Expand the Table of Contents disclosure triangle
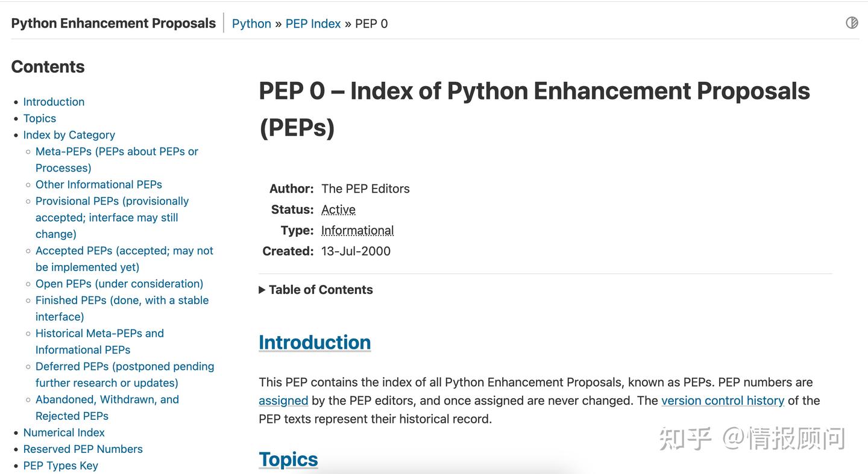 [x=262, y=290]
